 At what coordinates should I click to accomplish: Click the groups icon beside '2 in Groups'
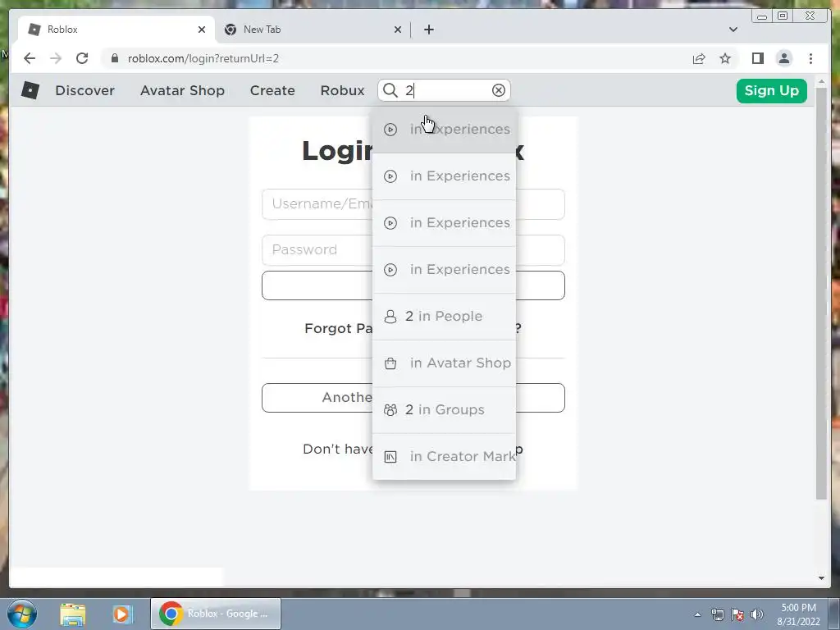coord(390,410)
